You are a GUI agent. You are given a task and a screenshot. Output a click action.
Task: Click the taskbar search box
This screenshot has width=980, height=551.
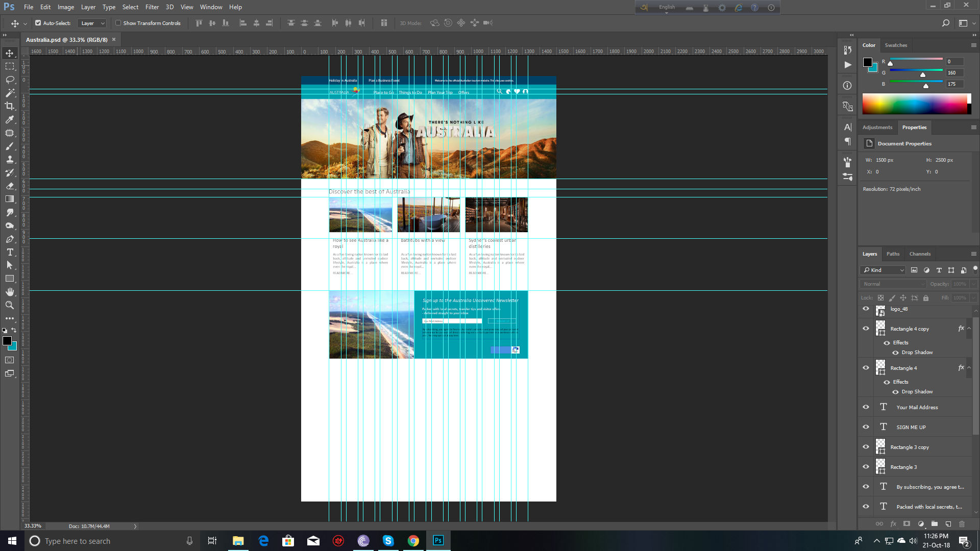click(x=110, y=541)
